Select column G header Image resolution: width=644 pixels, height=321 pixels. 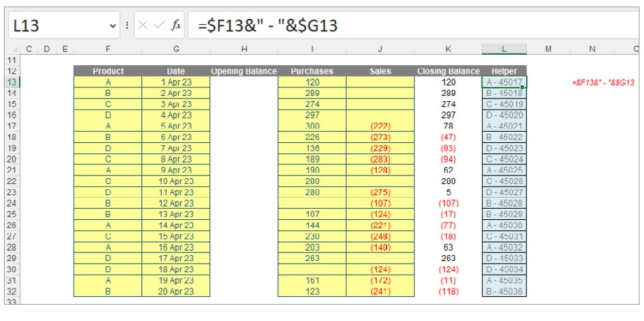pos(176,49)
